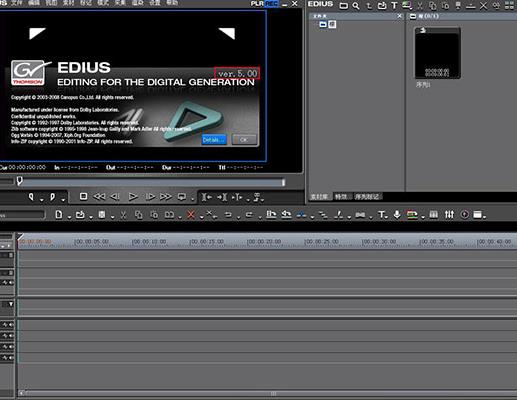Image resolution: width=517 pixels, height=400 pixels.
Task: Click the Redo icon in timeline toolbar
Action: tap(249, 215)
